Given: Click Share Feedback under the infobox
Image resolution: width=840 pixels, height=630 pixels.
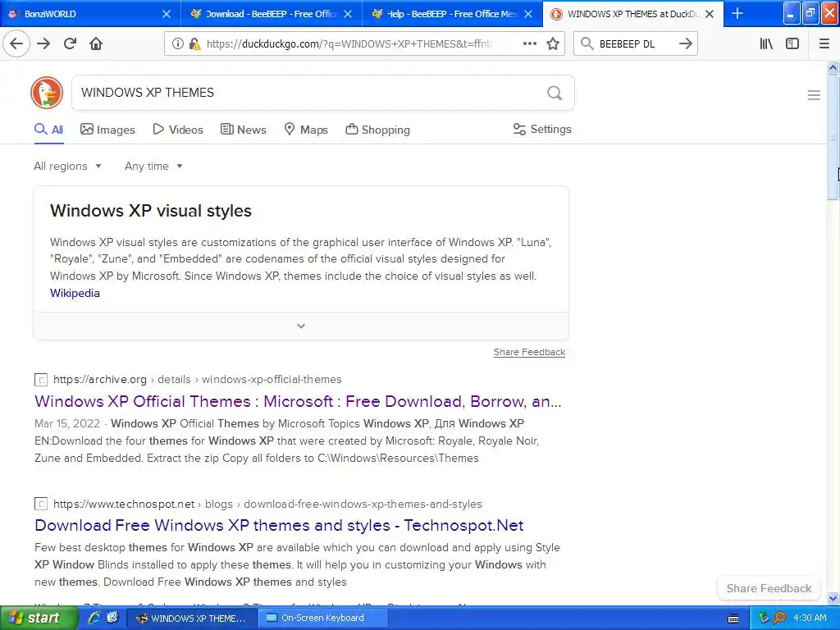Looking at the screenshot, I should click(x=529, y=352).
